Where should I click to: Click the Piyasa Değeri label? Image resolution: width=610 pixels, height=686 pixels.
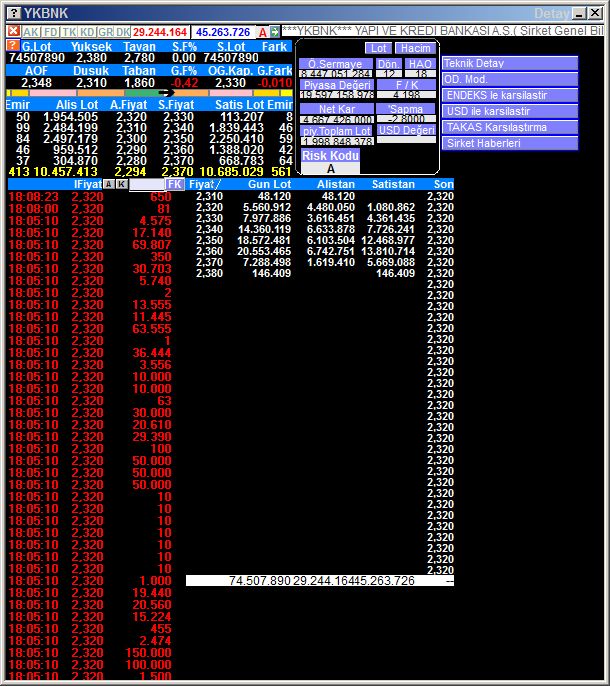[x=337, y=85]
